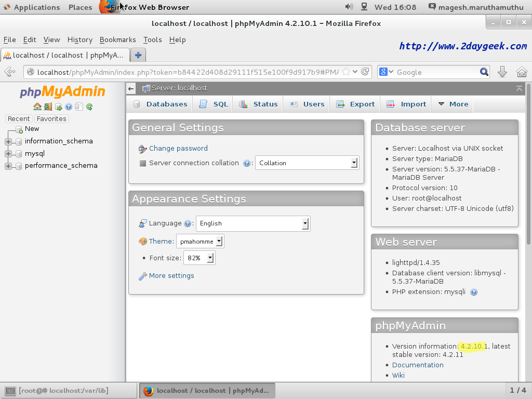Click the Recent button in the sidebar
532x399 pixels.
click(x=19, y=119)
